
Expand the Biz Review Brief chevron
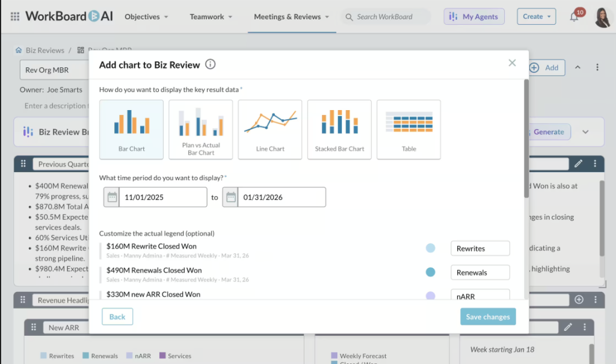585,132
